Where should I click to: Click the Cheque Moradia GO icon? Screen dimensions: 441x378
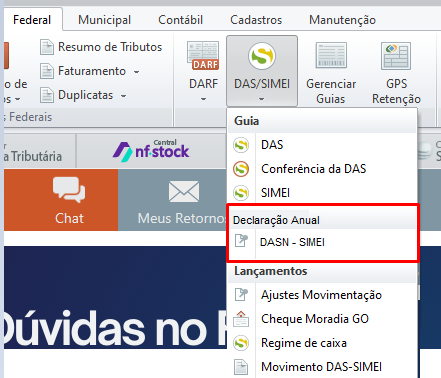(241, 319)
